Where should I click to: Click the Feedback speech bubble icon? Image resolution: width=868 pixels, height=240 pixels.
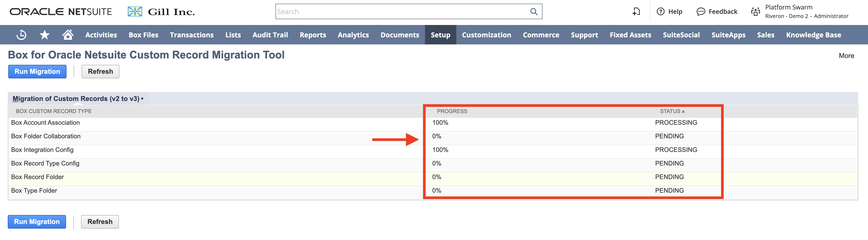[x=701, y=11]
